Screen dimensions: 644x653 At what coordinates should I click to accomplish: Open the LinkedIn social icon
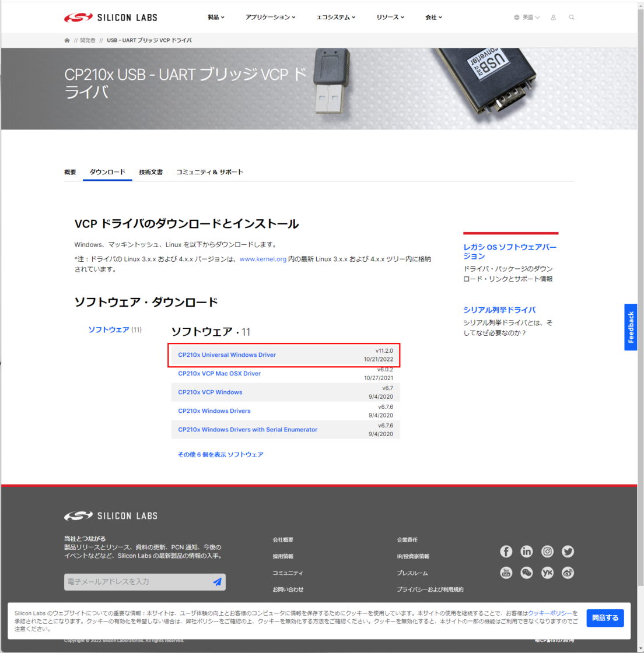click(527, 552)
